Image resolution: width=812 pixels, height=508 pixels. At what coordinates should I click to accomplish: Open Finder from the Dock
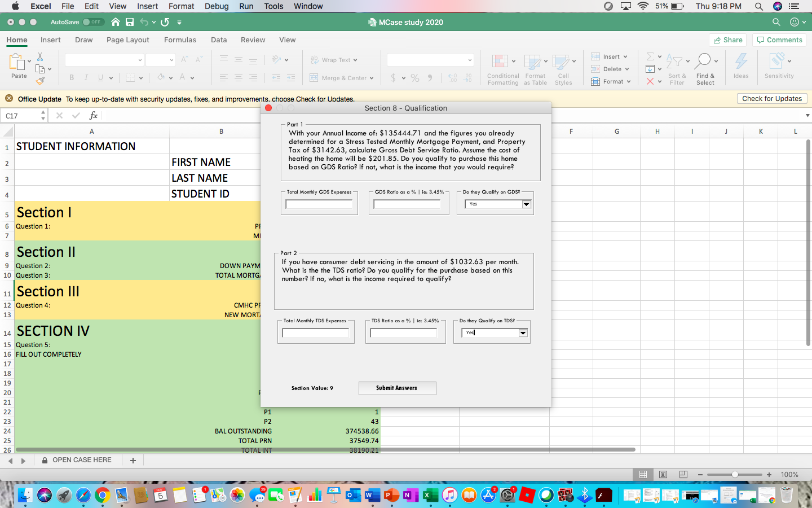click(25, 496)
